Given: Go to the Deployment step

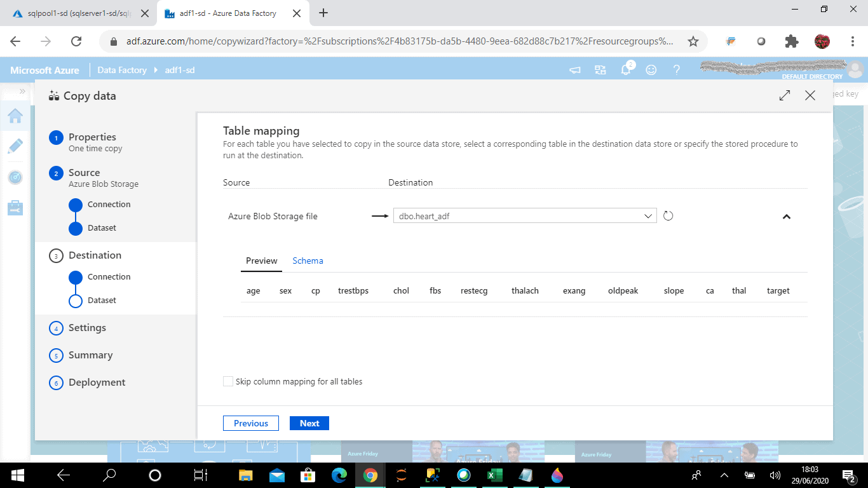Looking at the screenshot, I should click(x=97, y=383).
